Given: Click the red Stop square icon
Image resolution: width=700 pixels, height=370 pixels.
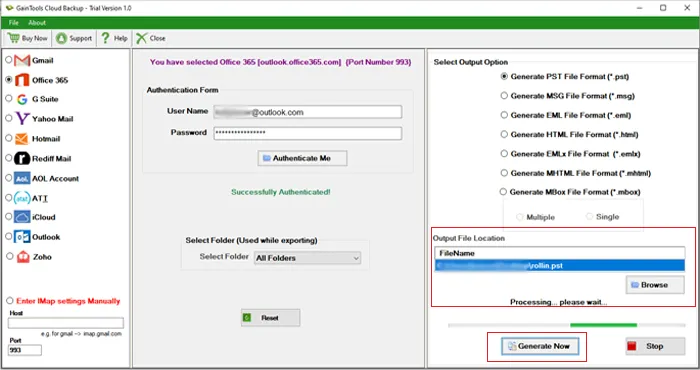Looking at the screenshot, I should [632, 346].
